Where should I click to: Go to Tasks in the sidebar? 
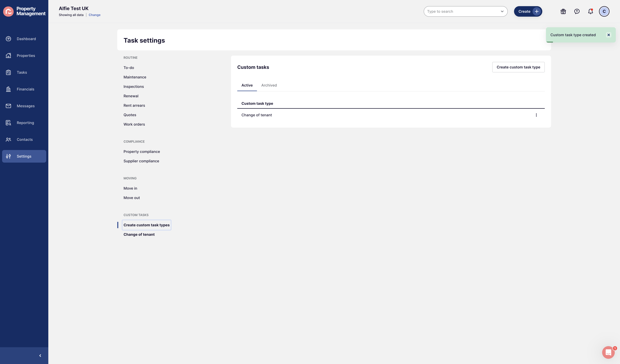pyautogui.click(x=22, y=72)
